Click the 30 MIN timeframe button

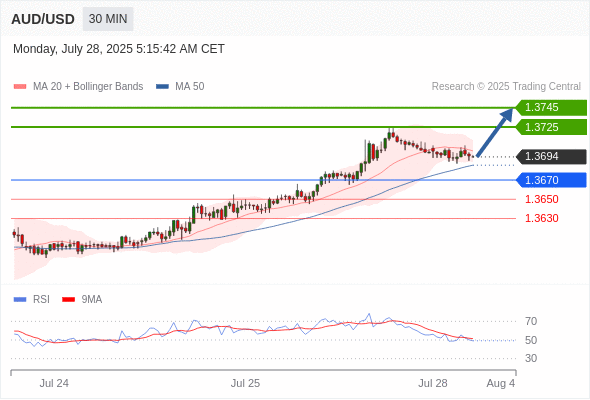108,19
